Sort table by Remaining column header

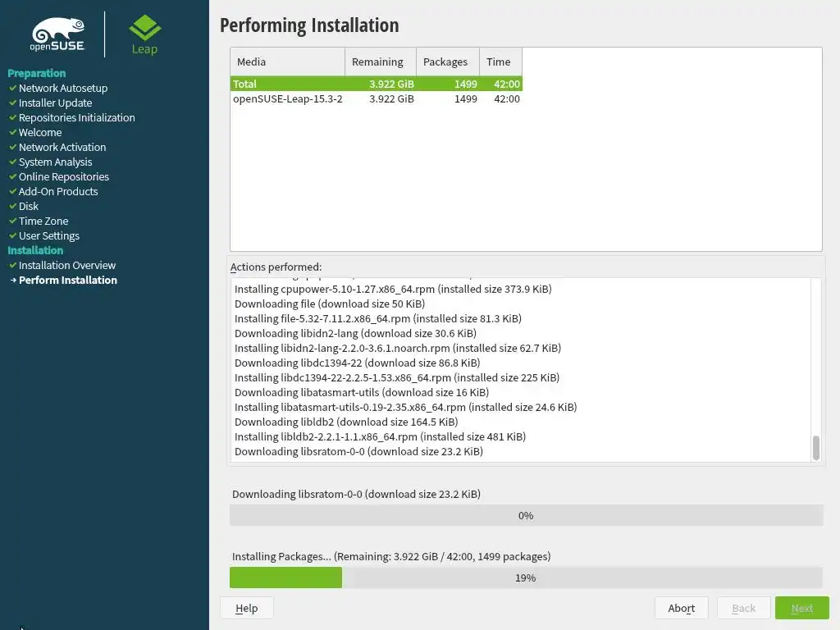click(x=381, y=62)
